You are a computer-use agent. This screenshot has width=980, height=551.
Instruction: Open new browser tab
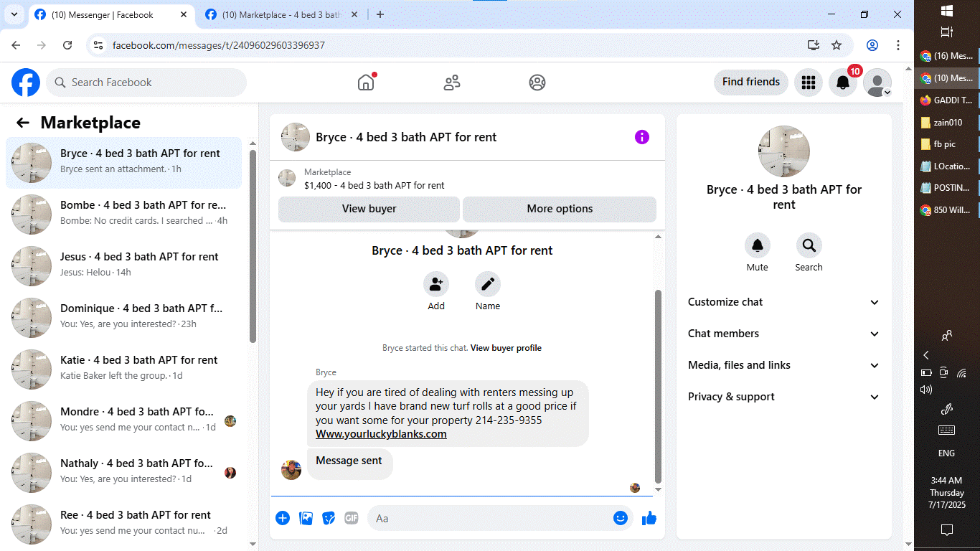click(380, 14)
